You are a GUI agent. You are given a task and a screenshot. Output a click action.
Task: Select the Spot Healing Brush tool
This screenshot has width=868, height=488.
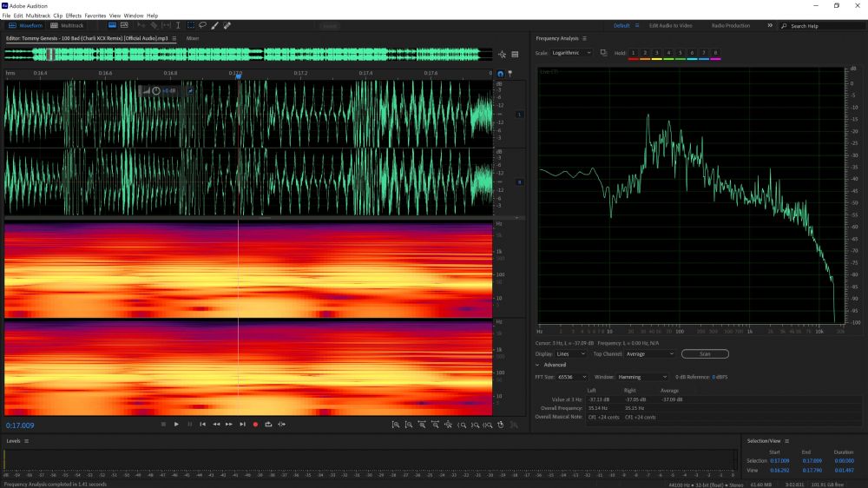(227, 26)
